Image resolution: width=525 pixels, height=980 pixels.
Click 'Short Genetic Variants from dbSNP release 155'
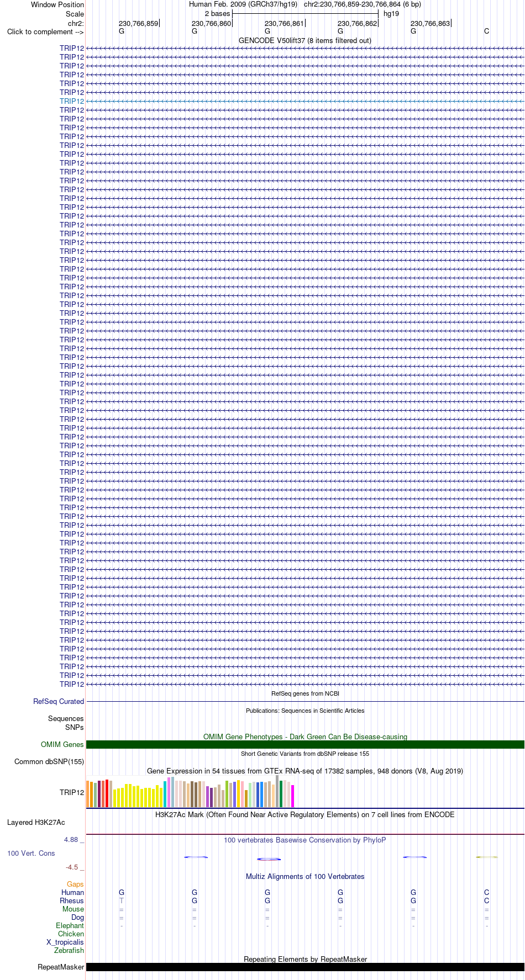[305, 754]
